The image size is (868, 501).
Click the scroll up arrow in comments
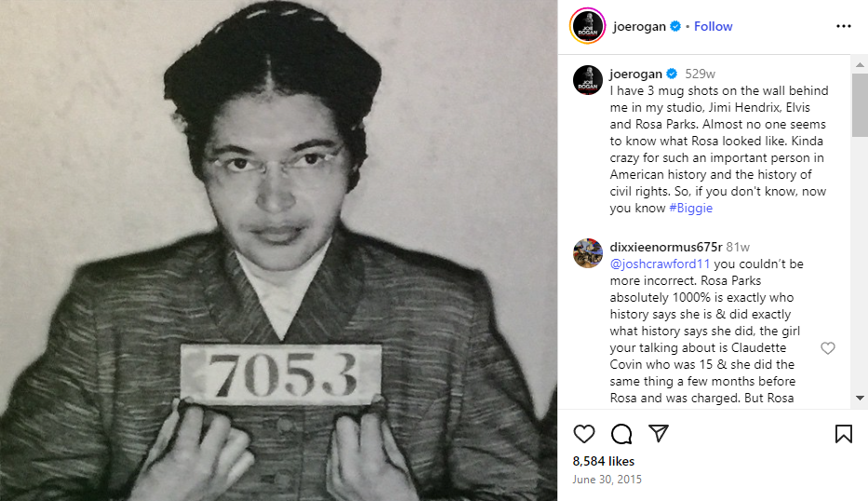[859, 64]
